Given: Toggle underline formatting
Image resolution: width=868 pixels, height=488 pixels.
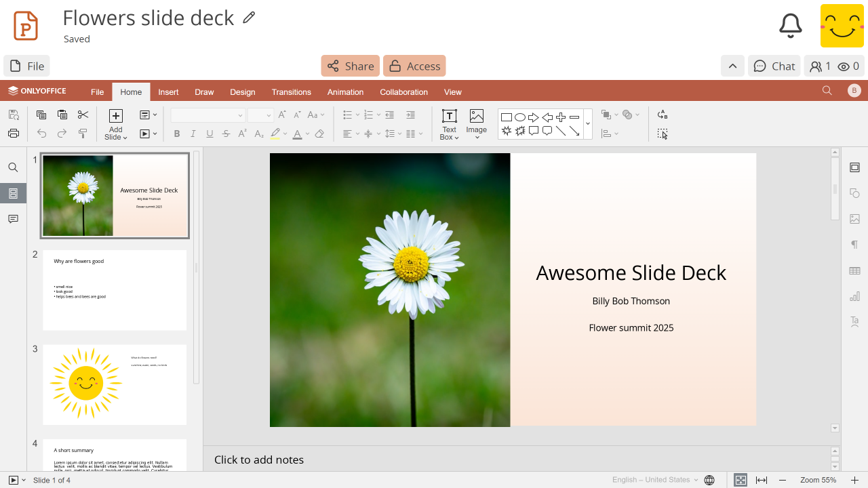Looking at the screenshot, I should (x=210, y=134).
